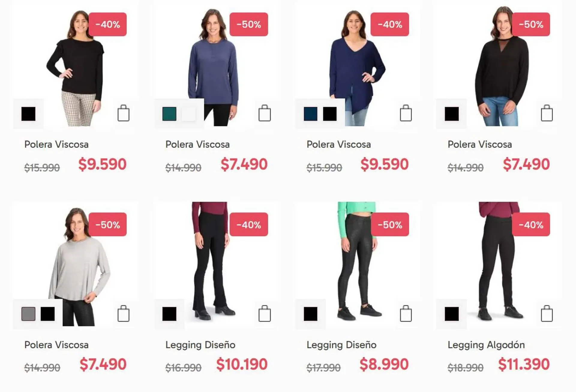Click bag icon on black mesh-neck Polera
The width and height of the screenshot is (576, 392).
tap(547, 113)
